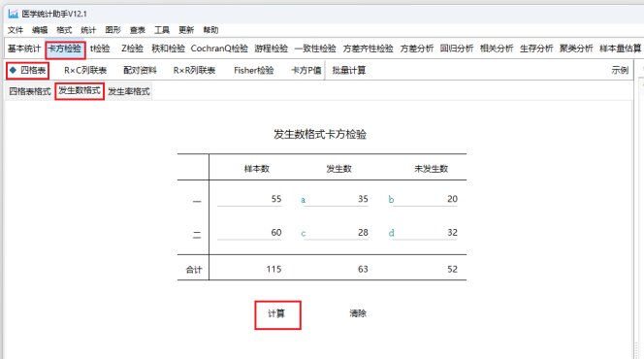Open the 文件 menu

tap(16, 30)
